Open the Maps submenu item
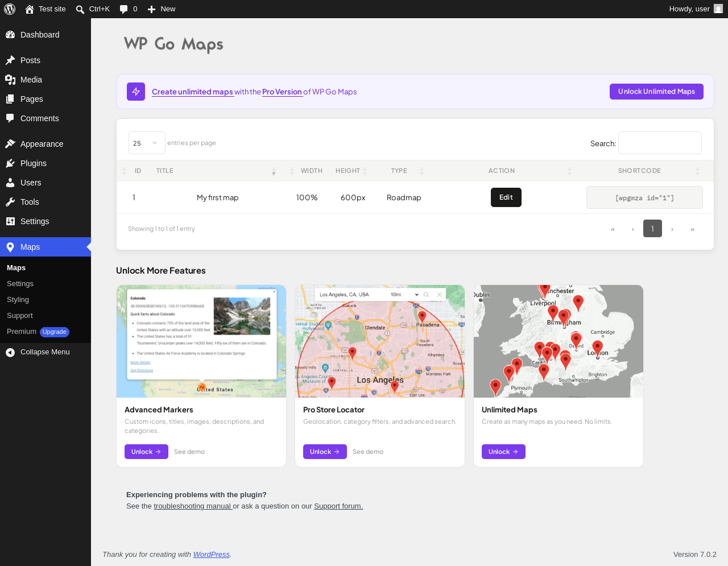This screenshot has height=566, width=728. click(16, 268)
